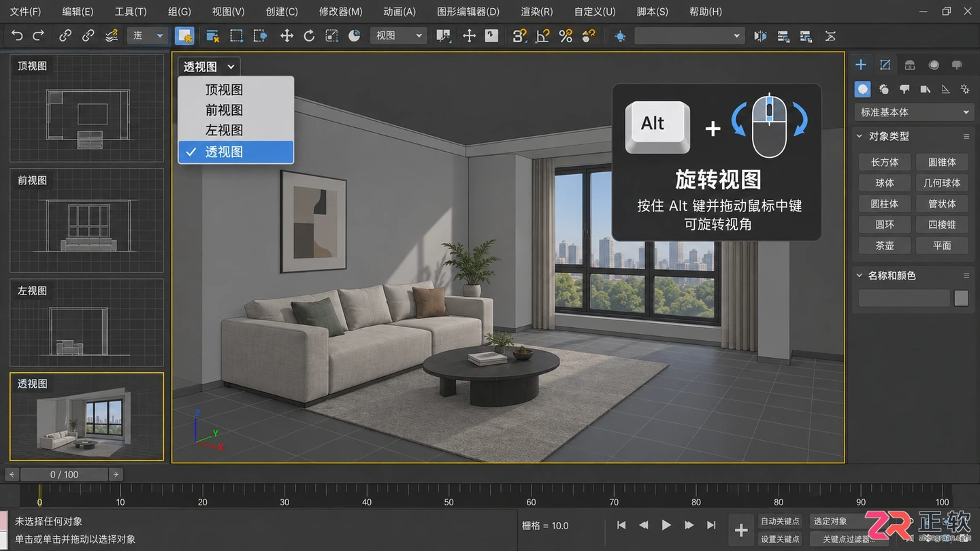Go to the end frame
Image resolution: width=980 pixels, height=551 pixels.
click(711, 525)
